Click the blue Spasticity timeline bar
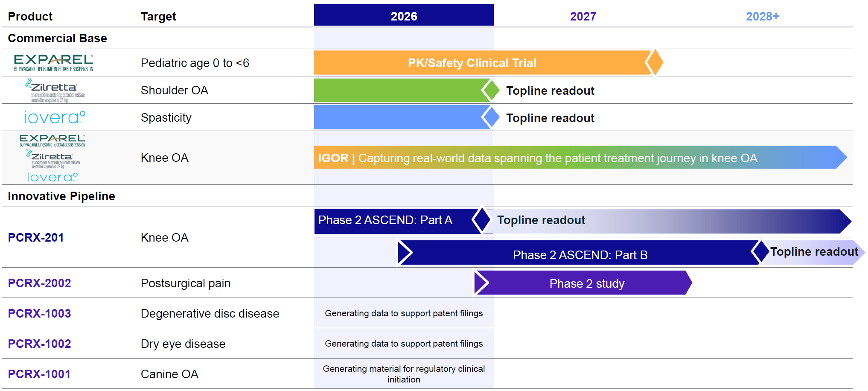This screenshot has height=391, width=868. click(x=401, y=117)
